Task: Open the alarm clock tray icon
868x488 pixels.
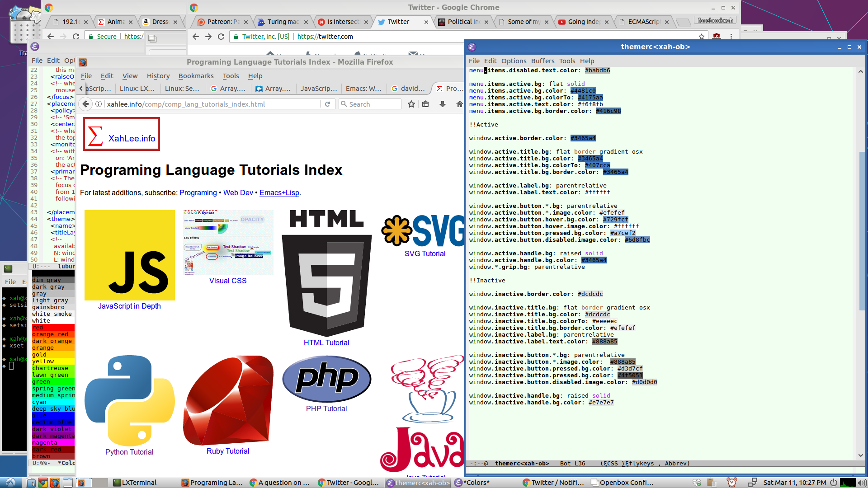Action: tap(731, 483)
